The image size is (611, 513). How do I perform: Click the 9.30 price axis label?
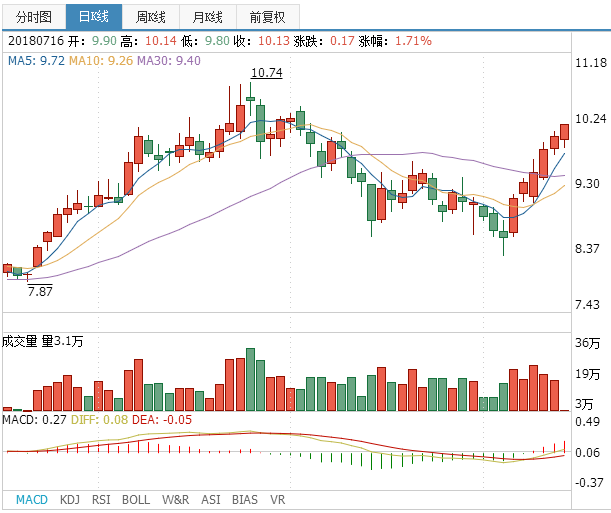point(587,183)
